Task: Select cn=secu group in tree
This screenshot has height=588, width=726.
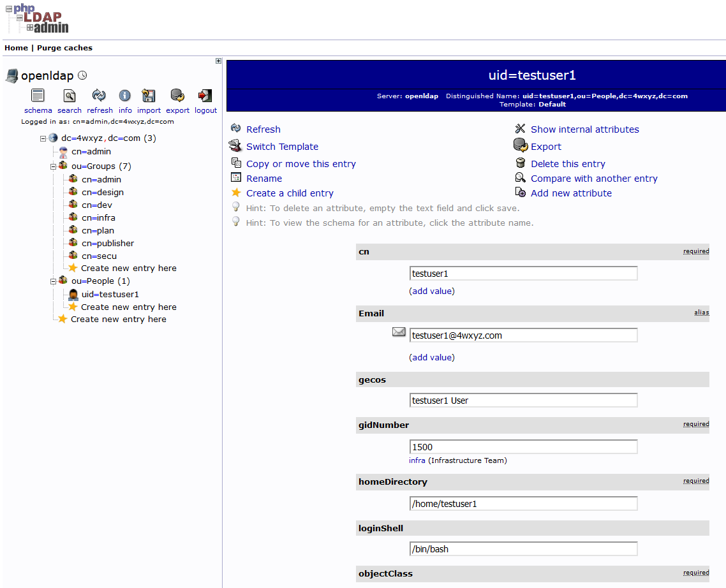Action: [x=99, y=256]
